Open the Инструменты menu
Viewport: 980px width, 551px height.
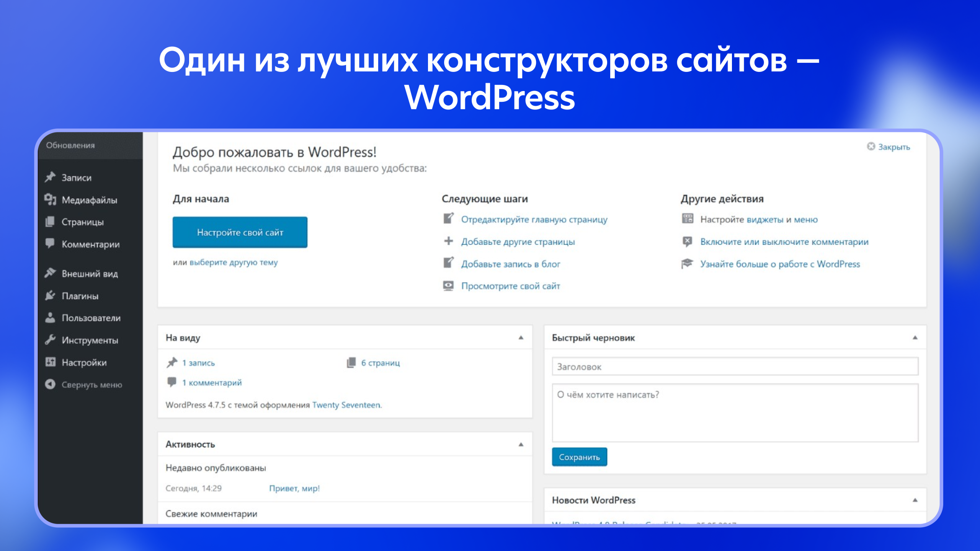pyautogui.click(x=90, y=340)
